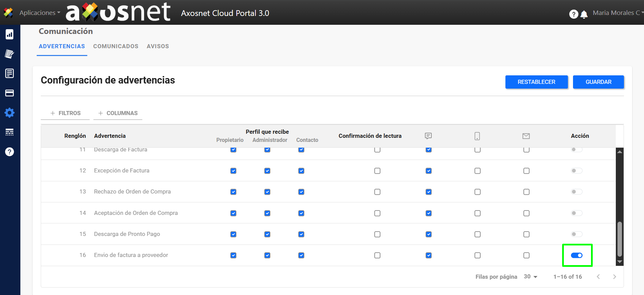Viewport: 644px width, 295px height.
Task: Switch to the Avisos tab
Action: point(158,46)
